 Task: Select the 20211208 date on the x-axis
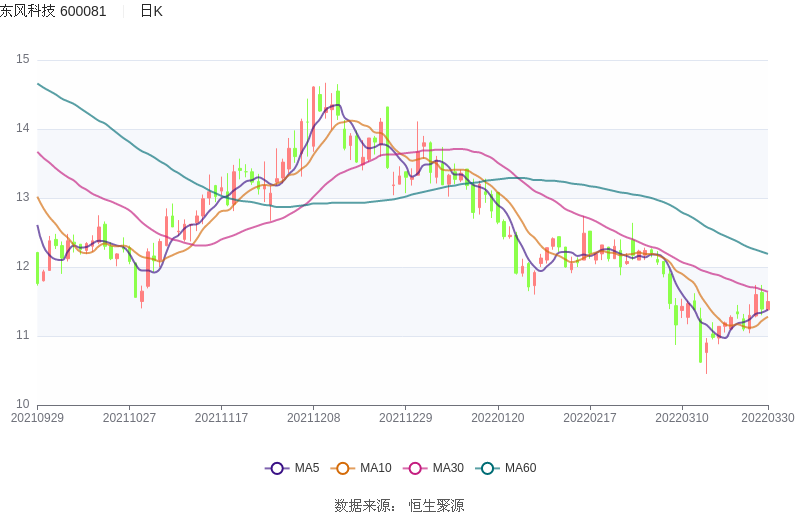pyautogui.click(x=314, y=418)
